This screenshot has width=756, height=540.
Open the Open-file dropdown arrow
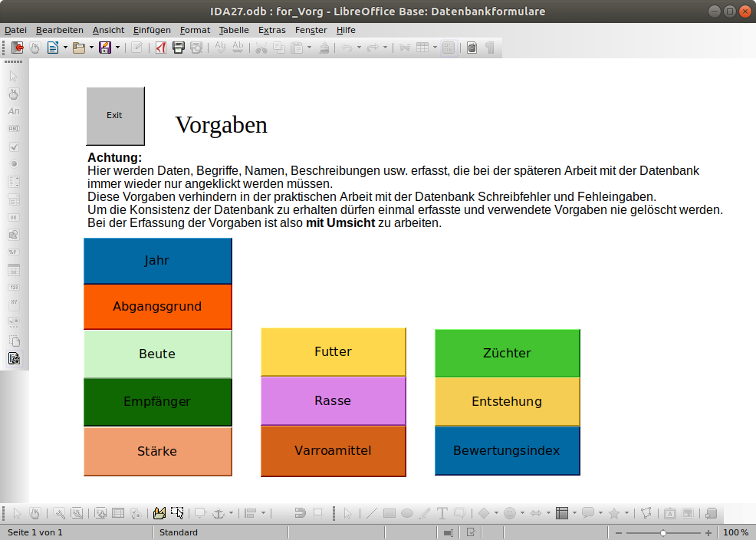91,48
